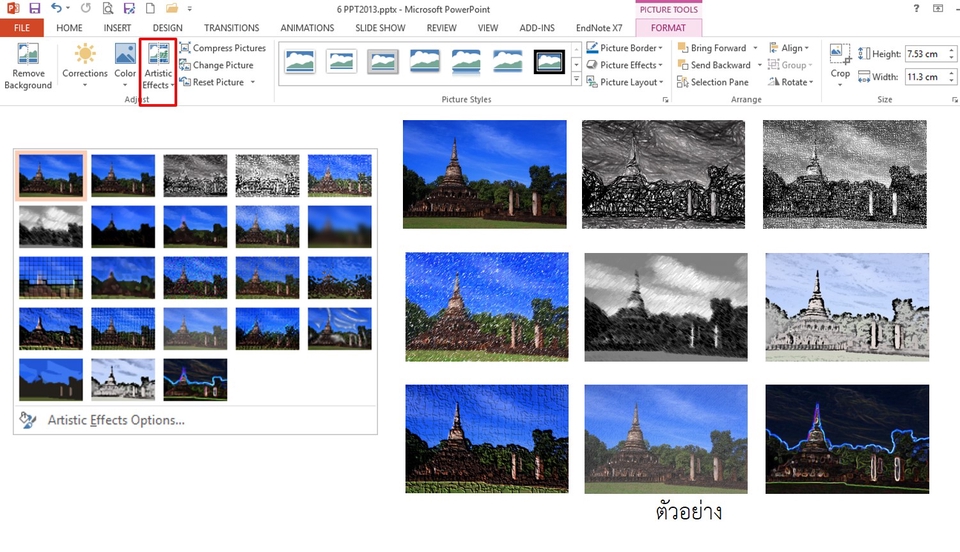Select the Blur effect thumbnail in second row

coord(340,226)
